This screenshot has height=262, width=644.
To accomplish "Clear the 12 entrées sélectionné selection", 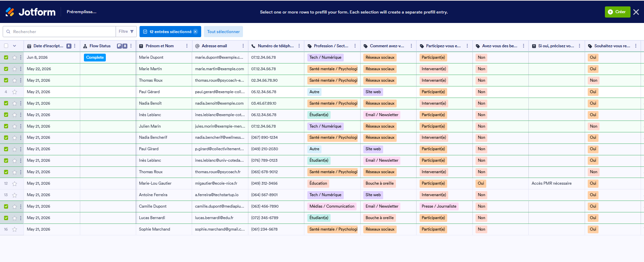I will pos(195,32).
